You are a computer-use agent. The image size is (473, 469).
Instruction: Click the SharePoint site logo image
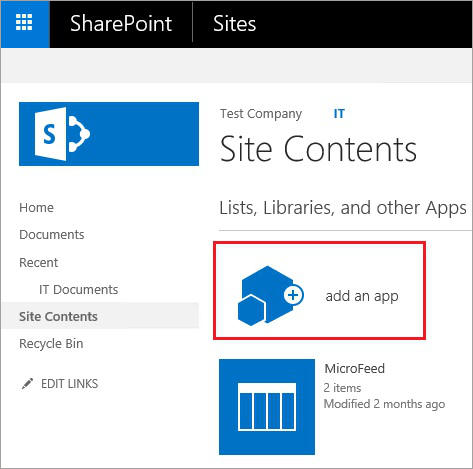click(109, 134)
